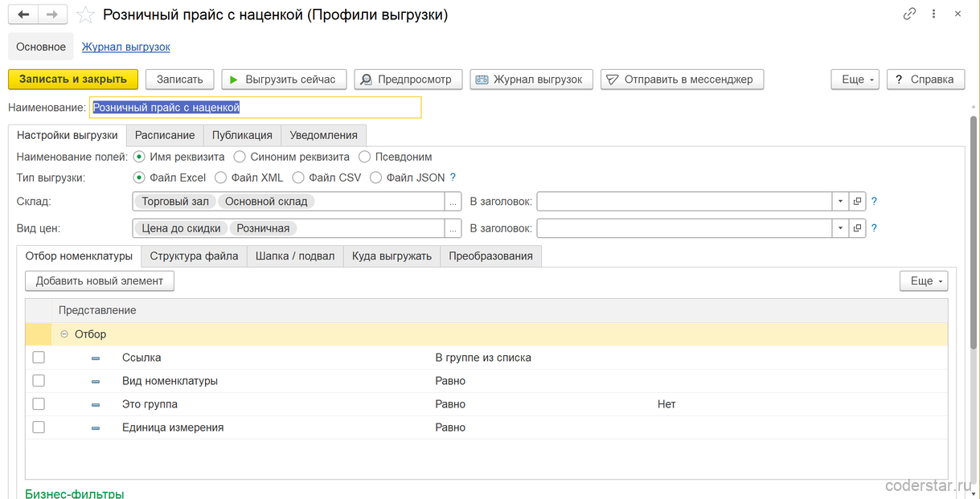980x499 pixels.
Task: Expand Вид цен 'В заголовок' dropdown arrow
Action: click(x=839, y=228)
